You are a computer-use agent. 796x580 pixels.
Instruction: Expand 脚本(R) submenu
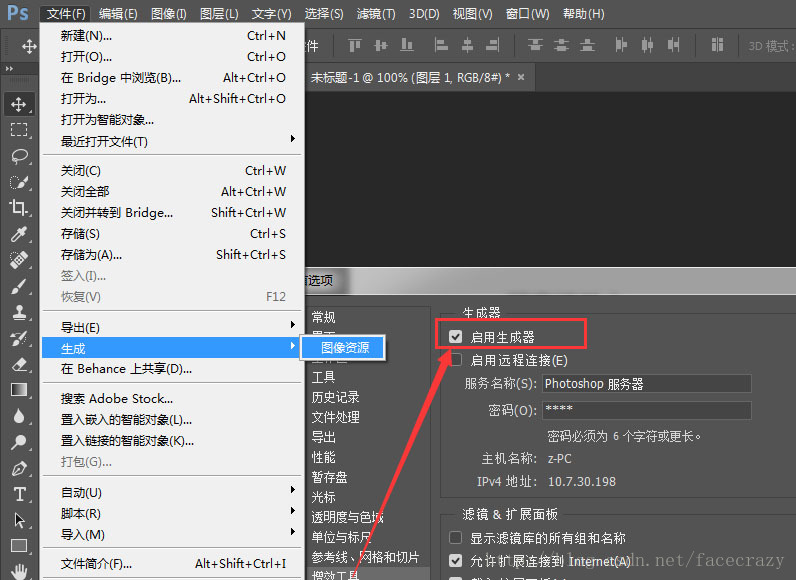(x=172, y=514)
